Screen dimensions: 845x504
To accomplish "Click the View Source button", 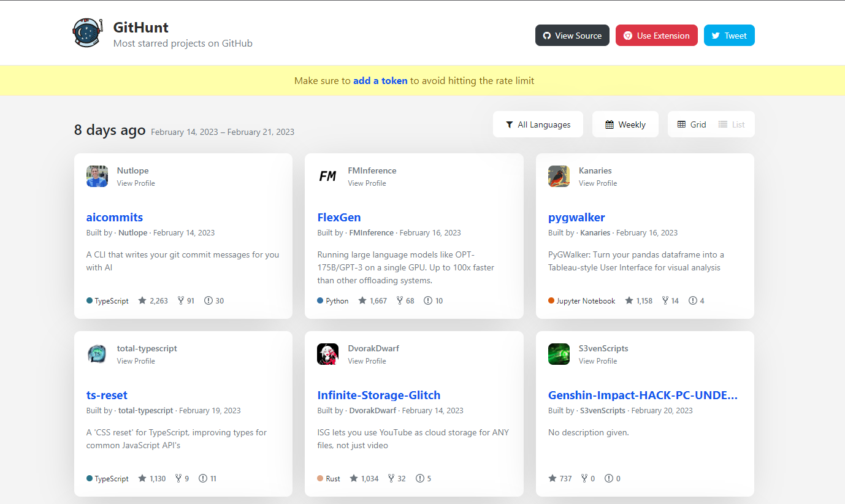I will [x=572, y=35].
